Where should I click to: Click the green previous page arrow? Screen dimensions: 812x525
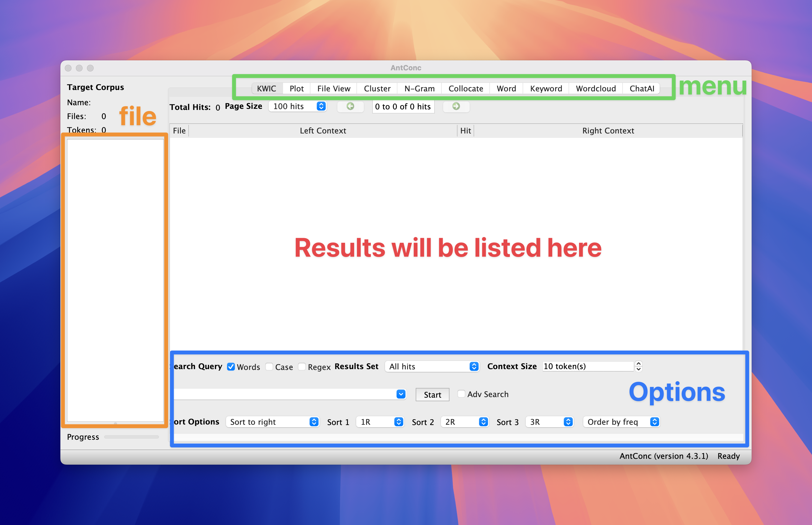(350, 106)
